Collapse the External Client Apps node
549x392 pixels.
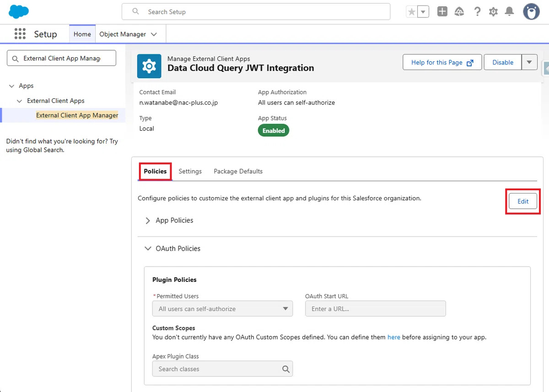tap(19, 101)
